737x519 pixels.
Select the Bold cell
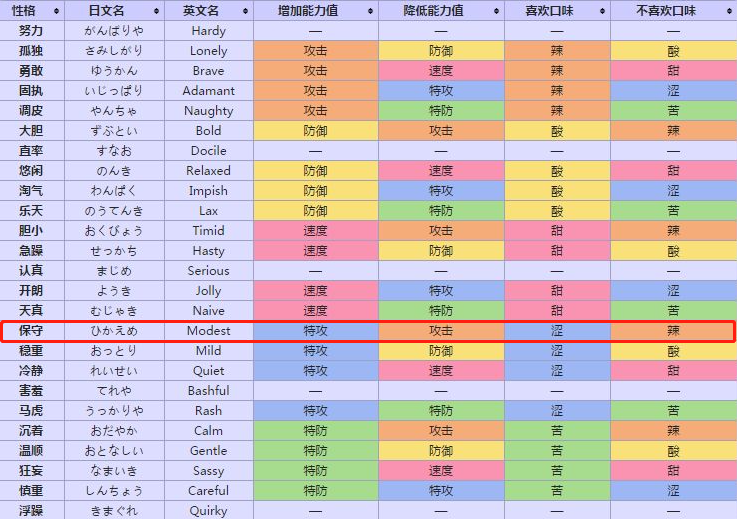point(209,131)
